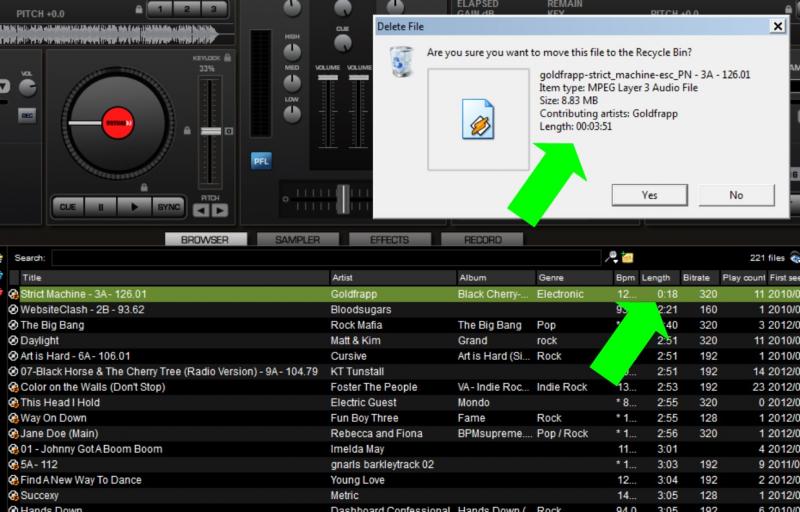Cancel deletion with the No button
This screenshot has width=800, height=512.
point(736,195)
